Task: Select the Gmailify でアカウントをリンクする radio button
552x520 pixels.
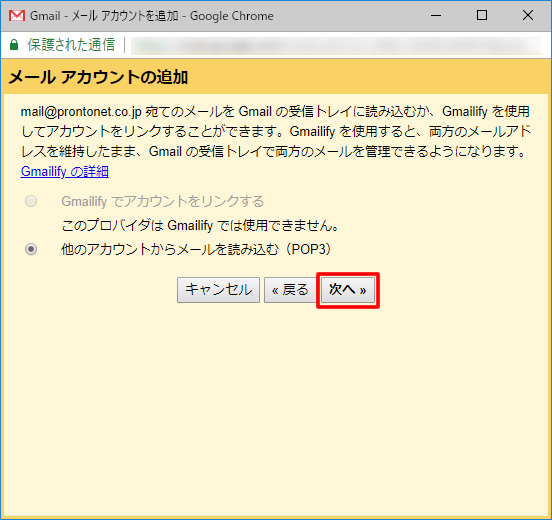Action: (31, 201)
